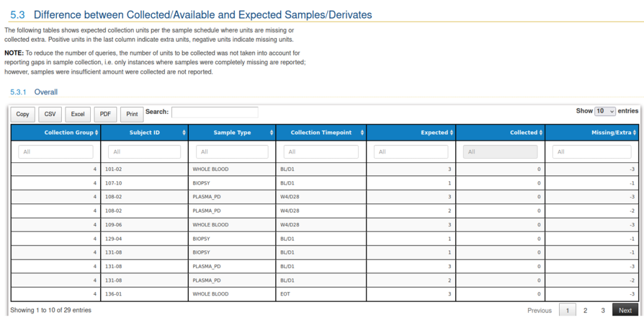
Task: Go to page 2 of results
Action: [x=585, y=311]
